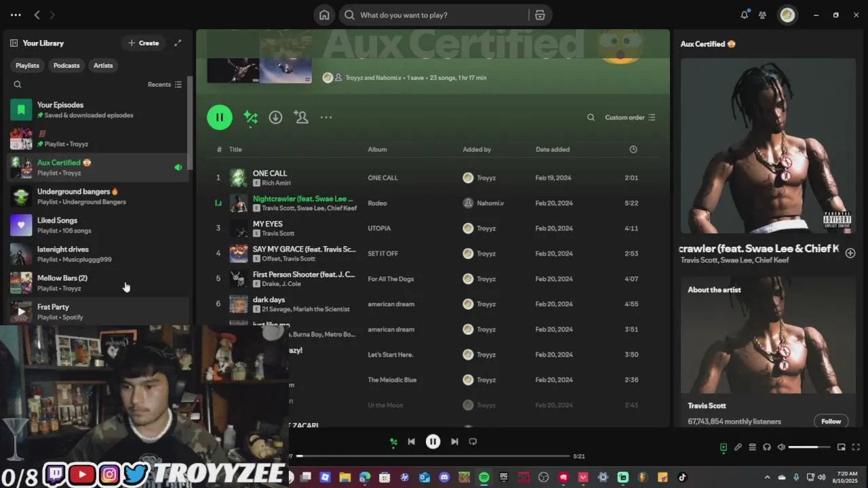Download the Aux Certified playlist
Viewport: 868px width, 488px height.
(275, 117)
